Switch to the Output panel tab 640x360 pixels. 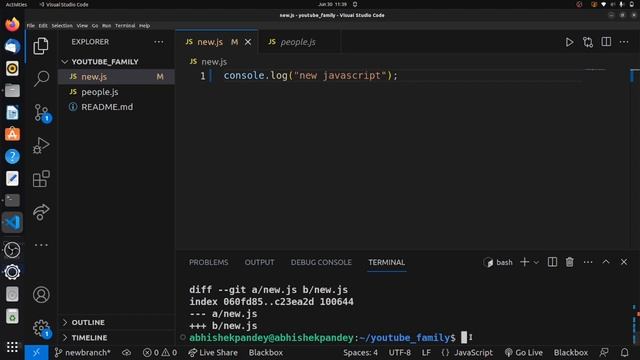tap(259, 262)
